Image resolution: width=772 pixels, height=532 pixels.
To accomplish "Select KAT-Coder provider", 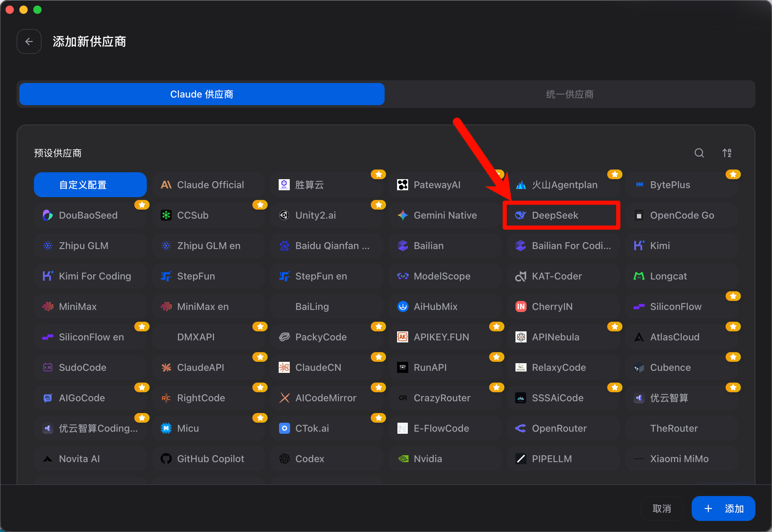I will coord(563,276).
